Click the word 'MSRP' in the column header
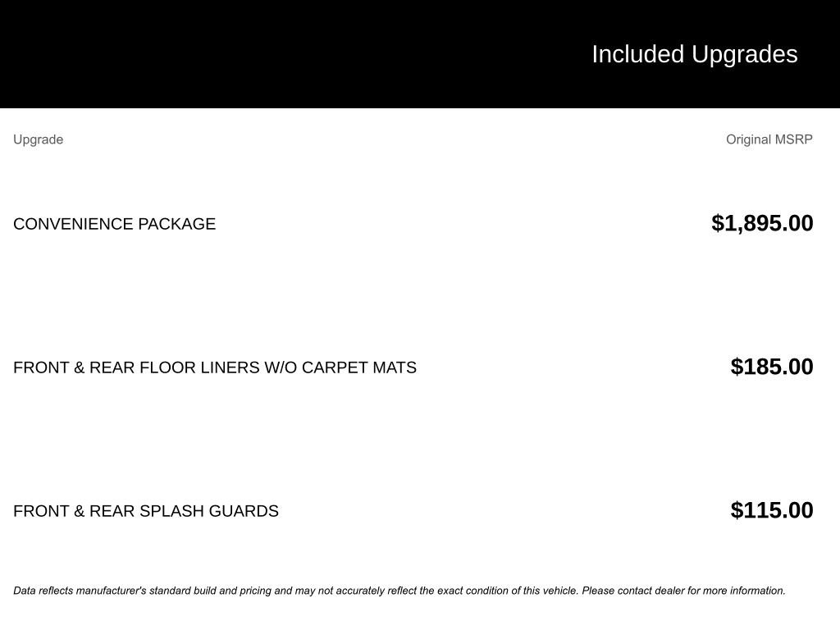Image resolution: width=840 pixels, height=630 pixels. pos(792,139)
